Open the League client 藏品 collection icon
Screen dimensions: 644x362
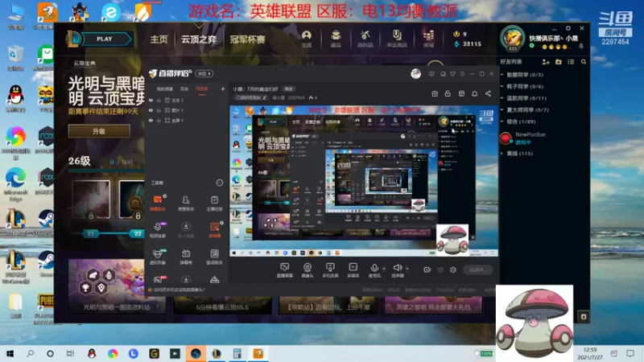(x=336, y=39)
